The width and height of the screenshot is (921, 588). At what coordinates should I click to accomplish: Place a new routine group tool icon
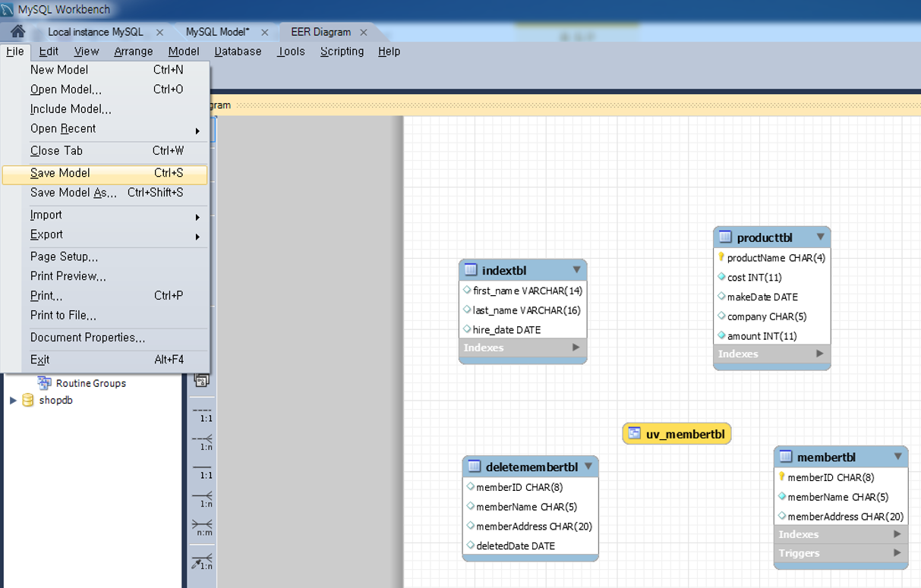201,381
